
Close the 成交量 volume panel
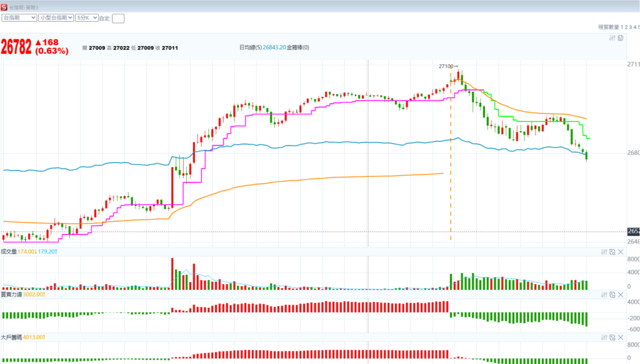(620, 252)
